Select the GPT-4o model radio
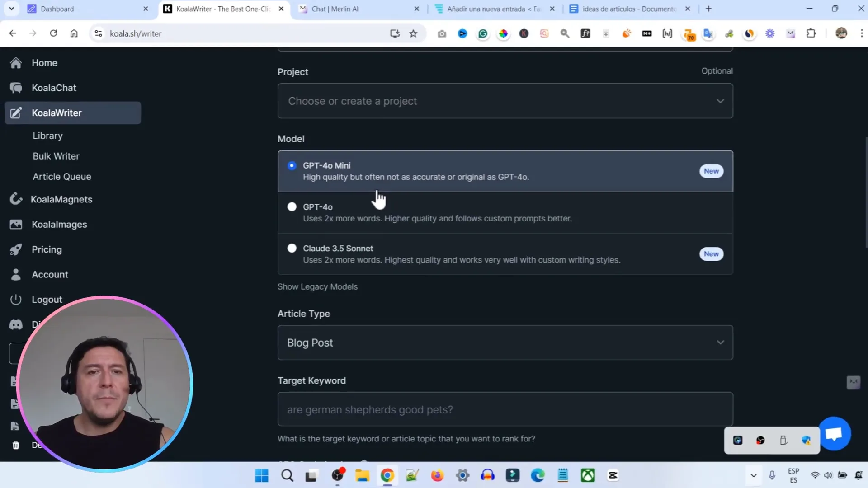 [292, 207]
